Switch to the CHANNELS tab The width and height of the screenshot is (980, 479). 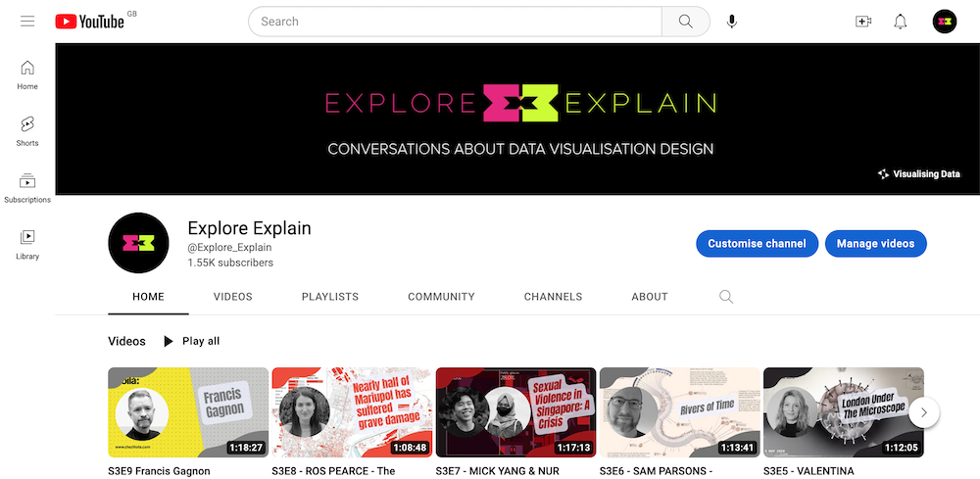pyautogui.click(x=553, y=297)
